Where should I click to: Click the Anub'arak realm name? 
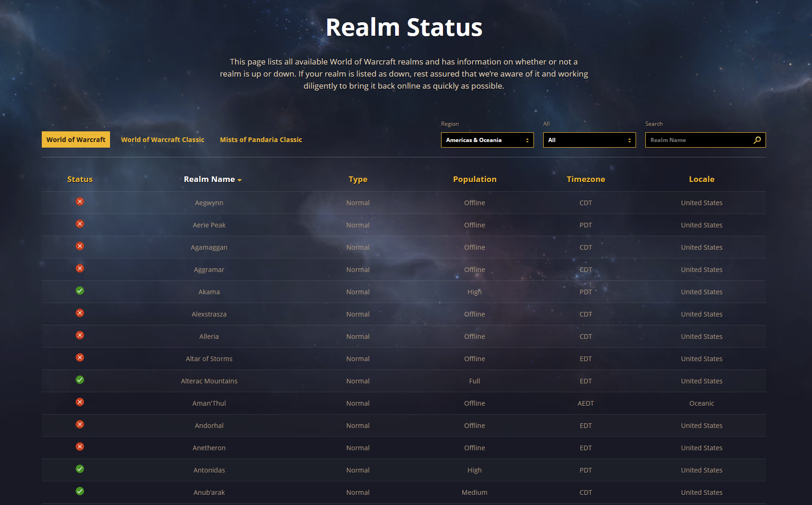tap(209, 492)
